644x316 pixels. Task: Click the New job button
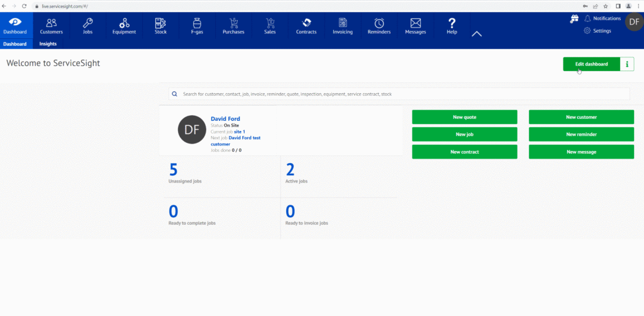465,134
